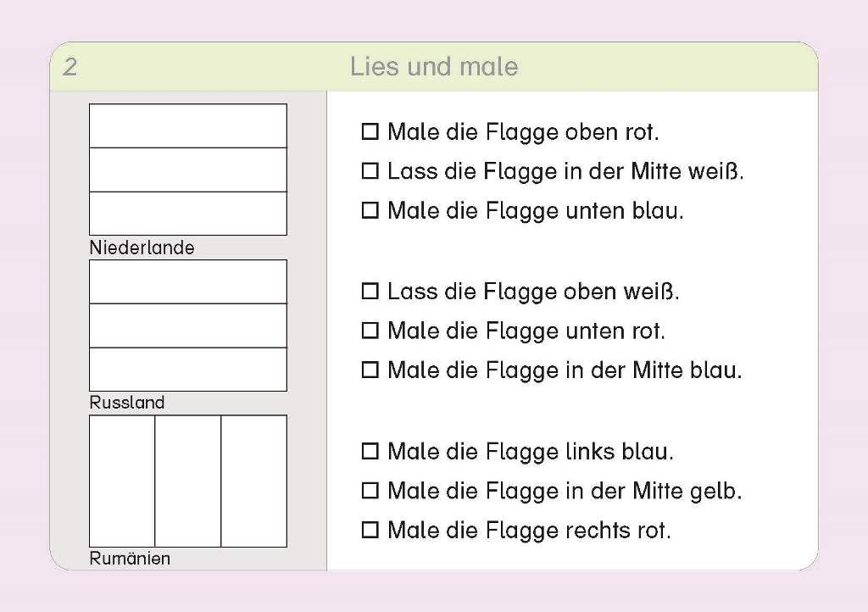This screenshot has width=868, height=612.
Task: Click the left stripe of the Rumänien flag
Action: click(122, 481)
